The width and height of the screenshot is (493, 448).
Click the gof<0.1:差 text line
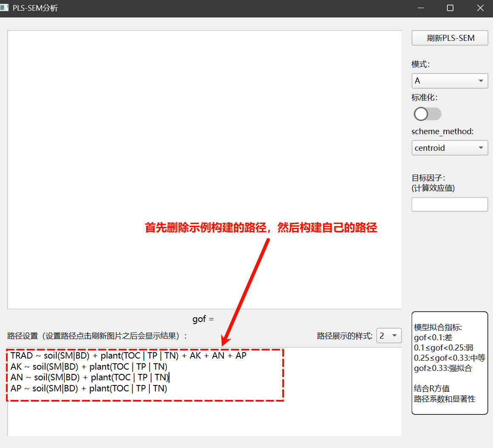(x=433, y=338)
